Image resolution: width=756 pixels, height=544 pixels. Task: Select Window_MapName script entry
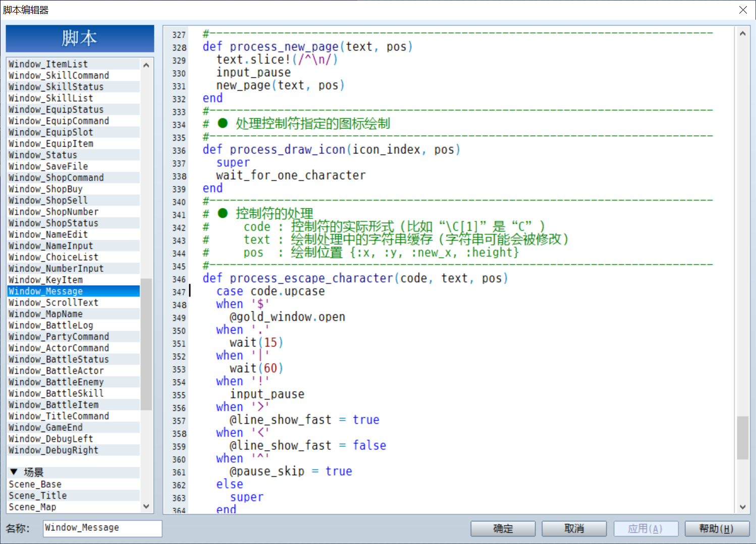point(74,314)
